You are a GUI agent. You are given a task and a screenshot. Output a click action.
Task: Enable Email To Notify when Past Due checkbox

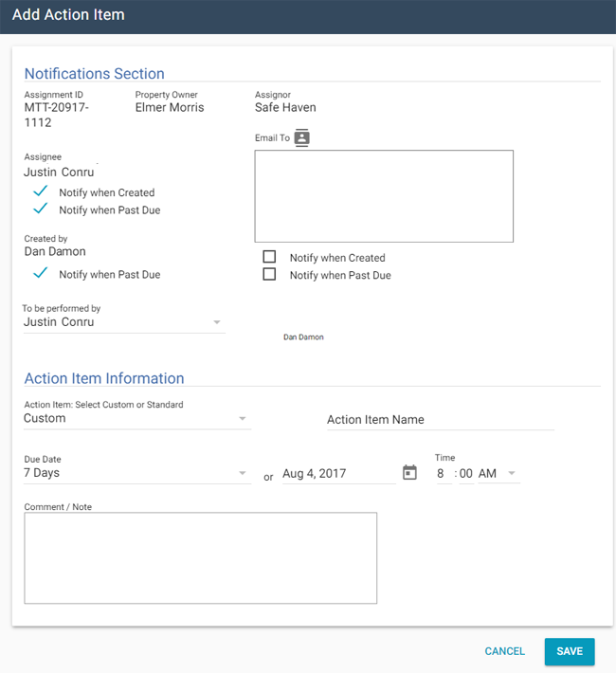pyautogui.click(x=270, y=275)
